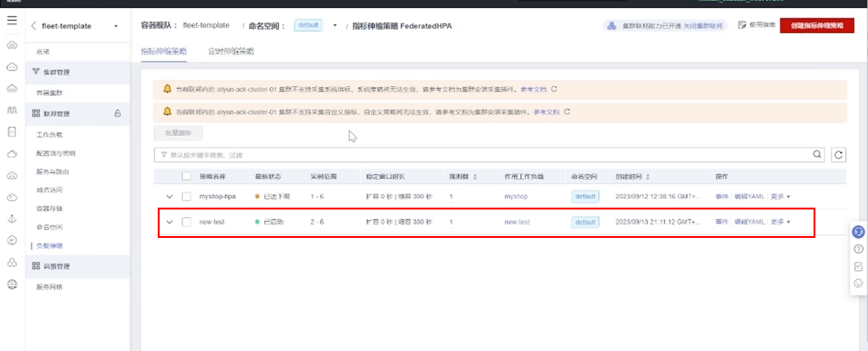Check the new-test row checkbox

(186, 222)
